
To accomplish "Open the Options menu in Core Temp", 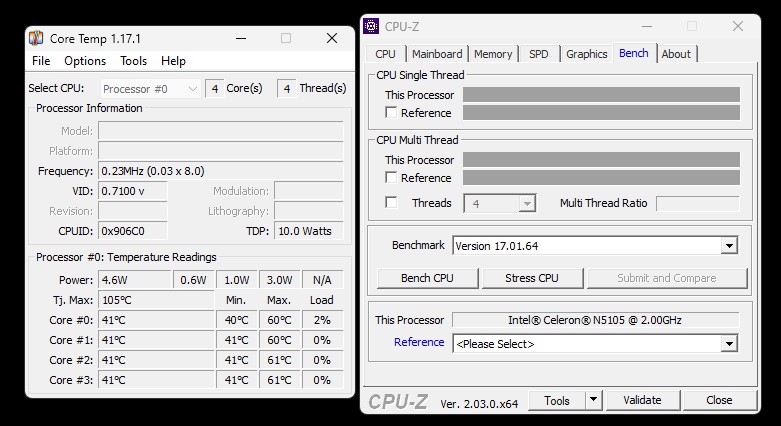I will click(x=85, y=61).
